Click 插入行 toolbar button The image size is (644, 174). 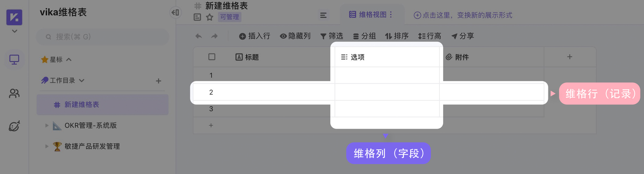click(255, 36)
